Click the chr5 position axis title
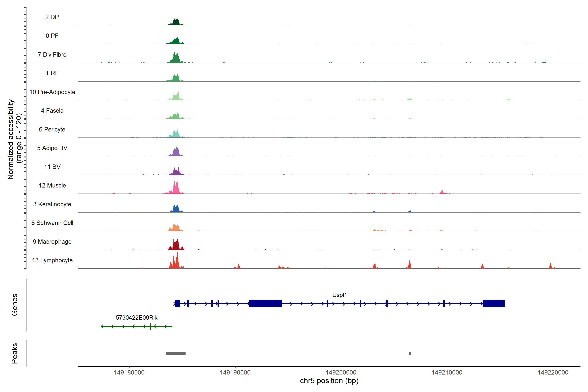The image size is (588, 392). pos(329,381)
